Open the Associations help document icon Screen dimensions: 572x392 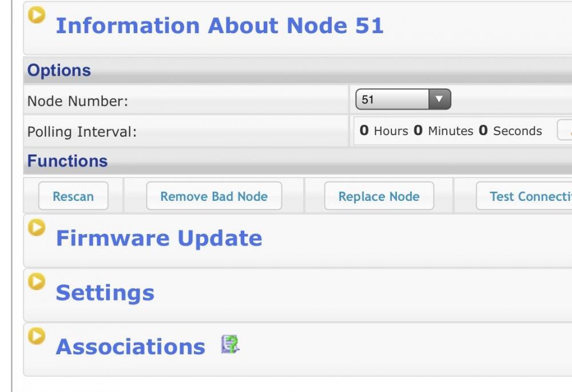point(230,345)
